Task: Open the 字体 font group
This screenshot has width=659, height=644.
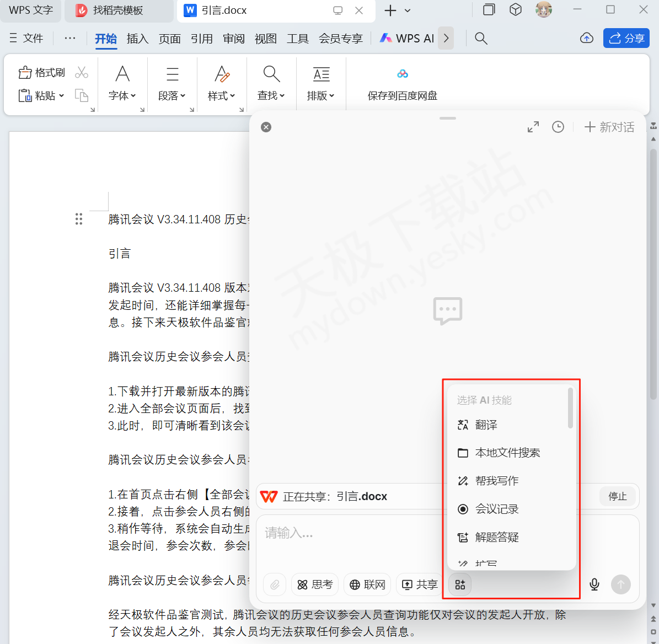Action: [122, 84]
